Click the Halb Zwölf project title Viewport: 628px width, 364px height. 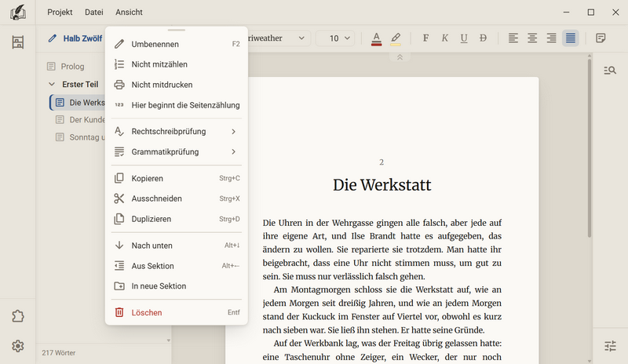point(82,38)
